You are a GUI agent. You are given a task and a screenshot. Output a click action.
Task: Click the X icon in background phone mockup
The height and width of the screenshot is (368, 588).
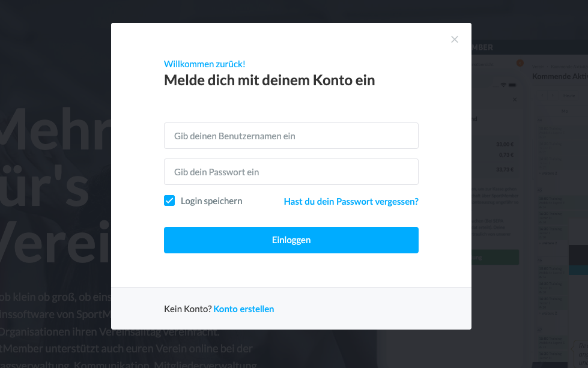(514, 99)
